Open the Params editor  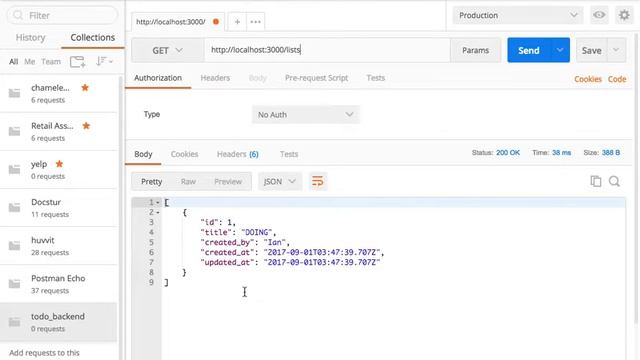pyautogui.click(x=476, y=50)
